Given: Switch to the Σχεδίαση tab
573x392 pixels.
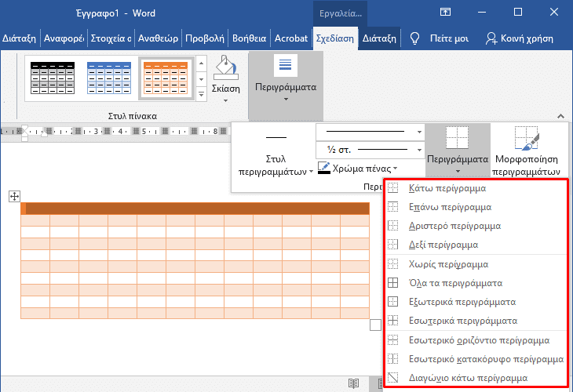Looking at the screenshot, I should pyautogui.click(x=334, y=38).
